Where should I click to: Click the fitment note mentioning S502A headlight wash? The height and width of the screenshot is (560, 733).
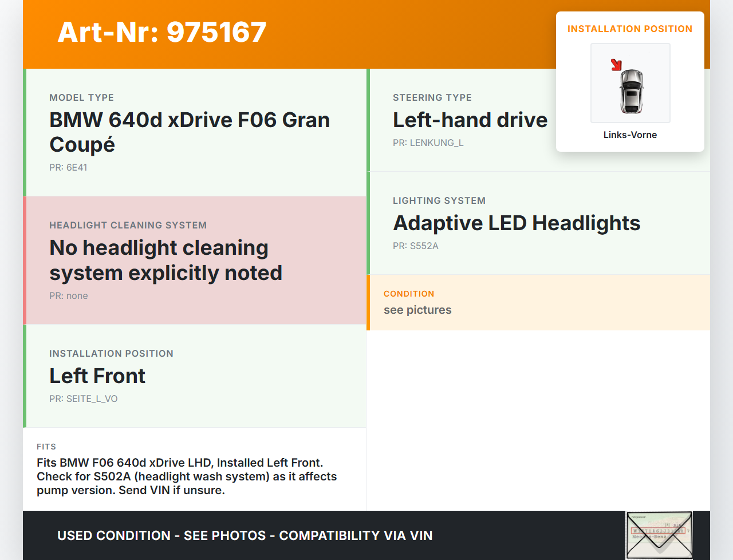point(187,476)
